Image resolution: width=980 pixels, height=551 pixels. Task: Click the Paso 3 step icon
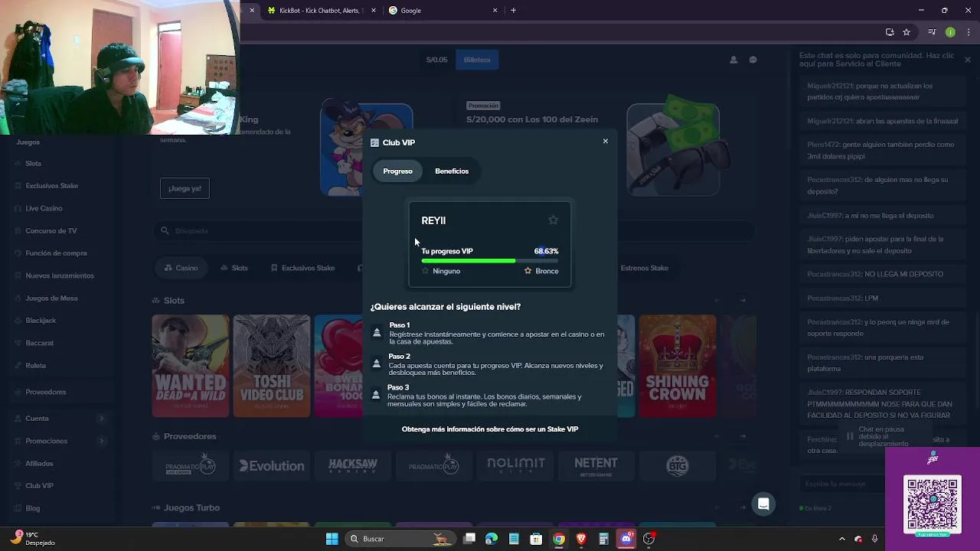[x=376, y=395]
